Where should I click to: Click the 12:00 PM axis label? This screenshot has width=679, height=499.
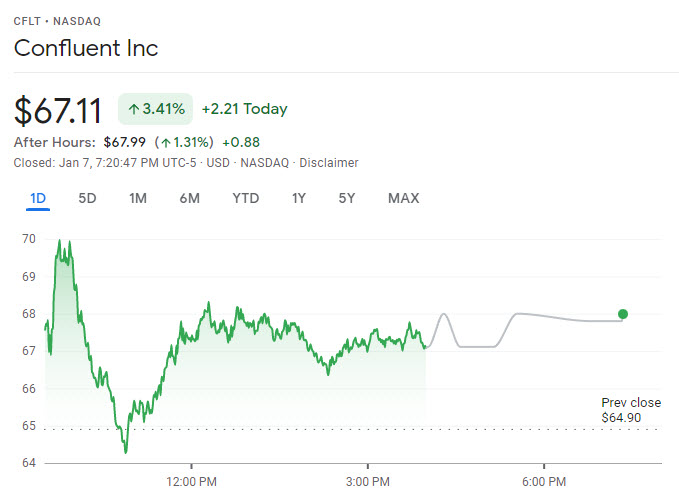[191, 482]
